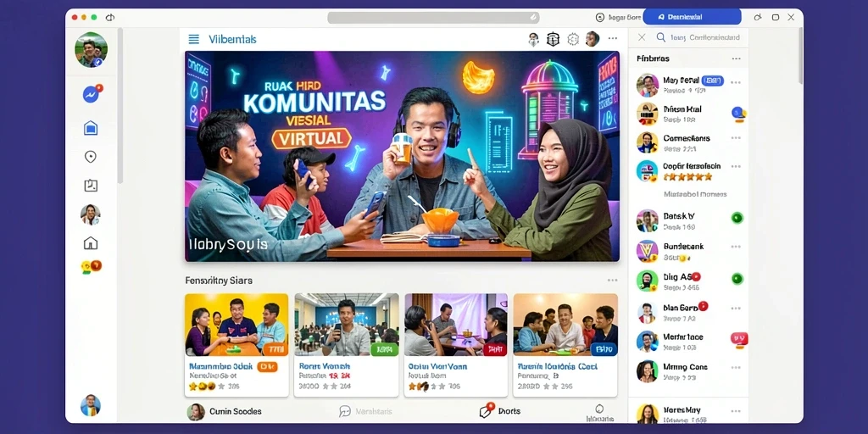Image resolution: width=868 pixels, height=434 pixels.
Task: Open the hamburger menu beside the app title
Action: click(194, 39)
